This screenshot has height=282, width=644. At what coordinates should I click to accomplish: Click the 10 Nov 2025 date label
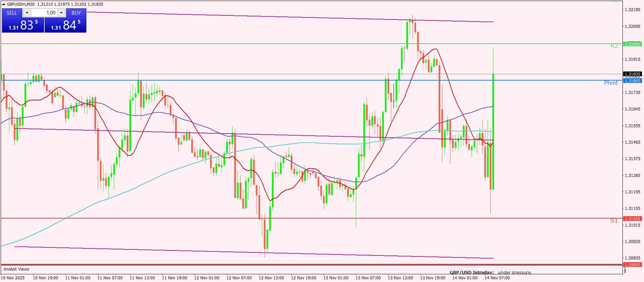point(13,278)
